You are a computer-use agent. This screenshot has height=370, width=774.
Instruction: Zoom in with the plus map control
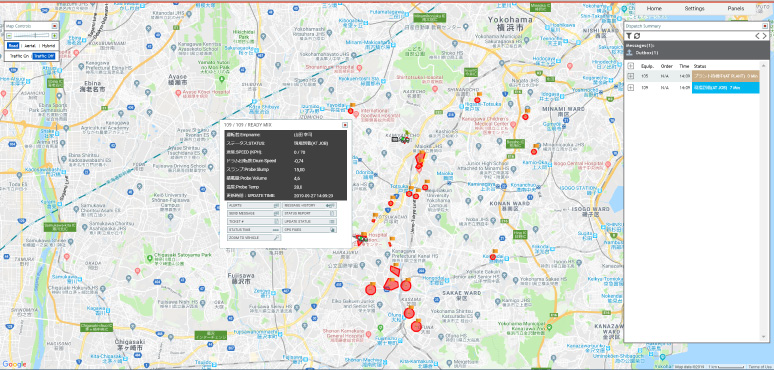coord(54,36)
